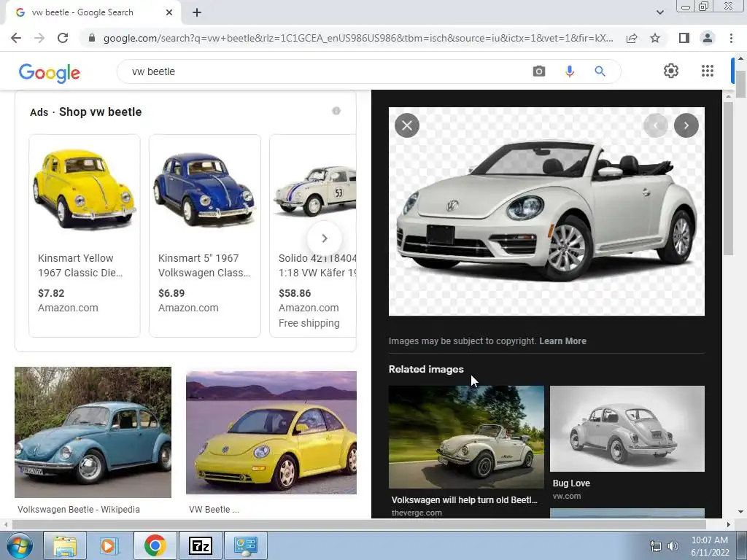This screenshot has width=747, height=560.
Task: Open yellow VW Beetle image result
Action: (x=271, y=432)
